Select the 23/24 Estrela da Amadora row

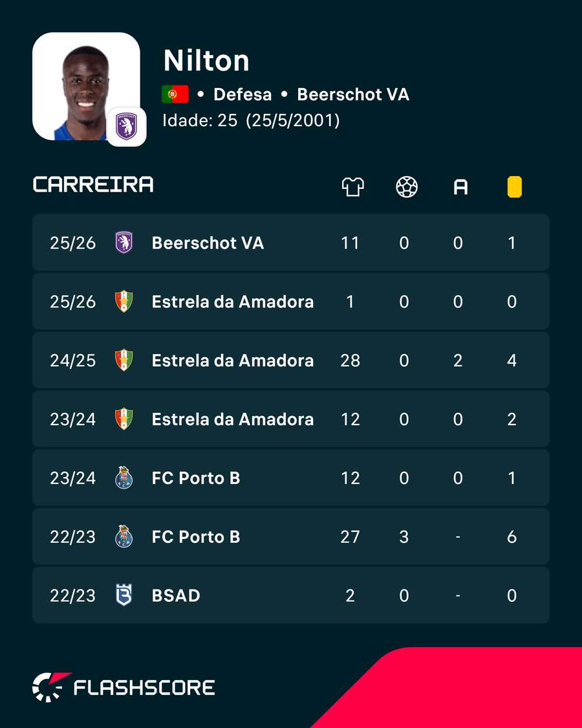point(291,419)
